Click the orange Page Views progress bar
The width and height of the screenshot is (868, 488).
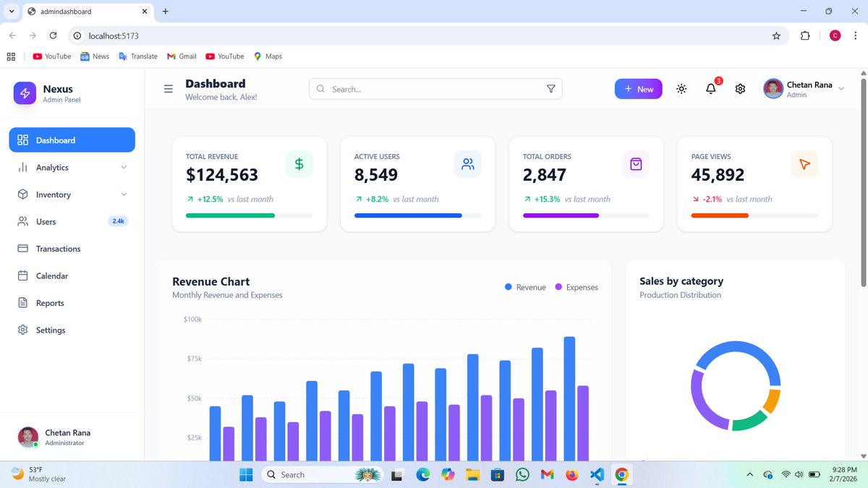pos(720,215)
